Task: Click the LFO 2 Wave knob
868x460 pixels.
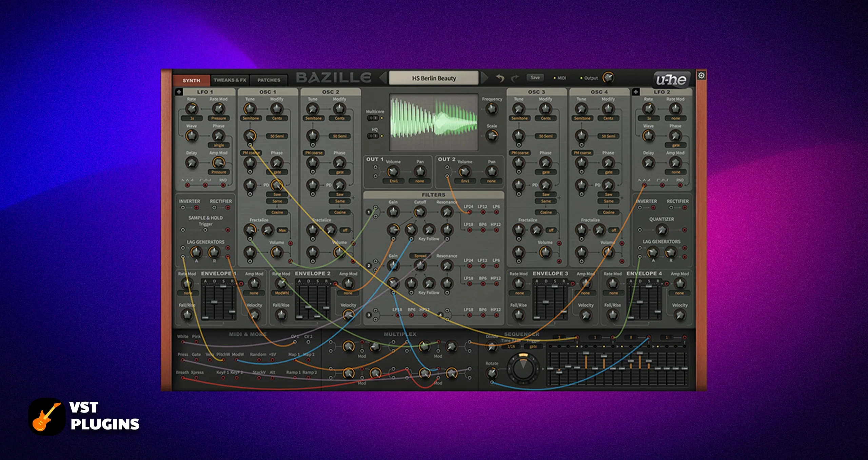Action: (x=648, y=136)
